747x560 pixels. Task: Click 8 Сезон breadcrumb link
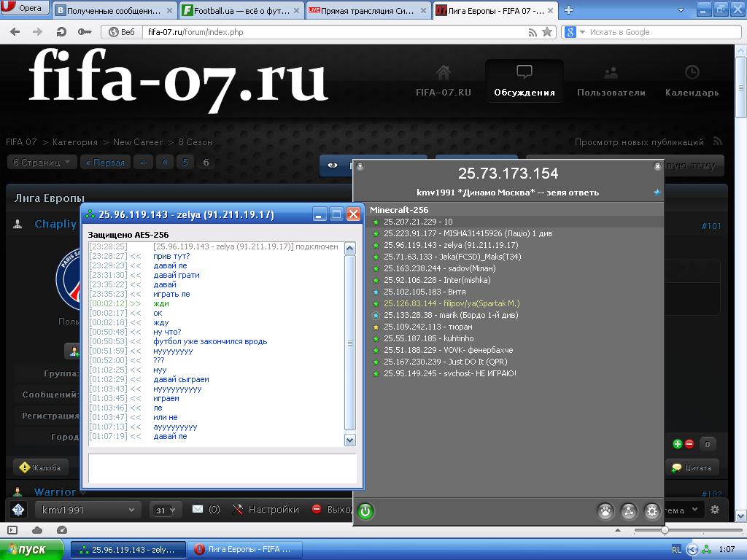[x=195, y=142]
